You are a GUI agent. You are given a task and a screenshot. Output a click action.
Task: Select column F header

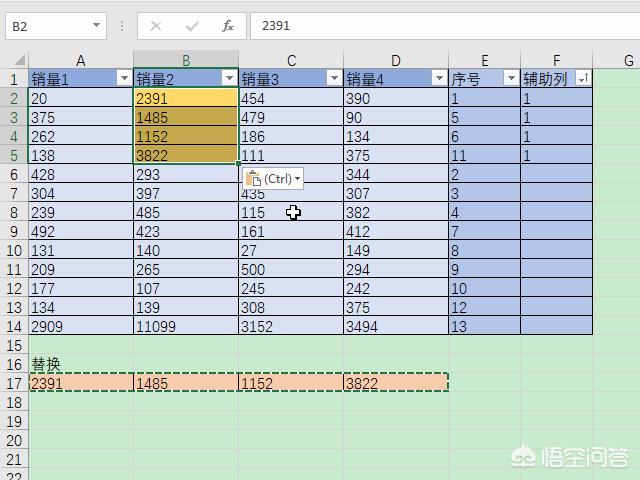pyautogui.click(x=556, y=60)
